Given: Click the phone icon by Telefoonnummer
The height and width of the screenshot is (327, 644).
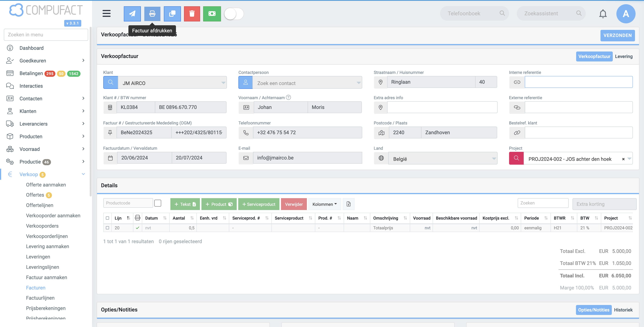Looking at the screenshot, I should (x=246, y=133).
